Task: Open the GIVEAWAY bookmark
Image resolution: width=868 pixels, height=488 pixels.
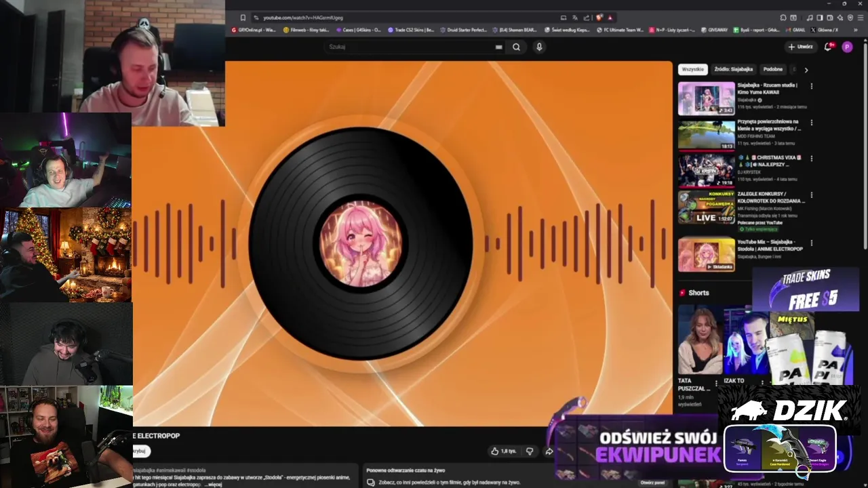Action: (x=714, y=30)
